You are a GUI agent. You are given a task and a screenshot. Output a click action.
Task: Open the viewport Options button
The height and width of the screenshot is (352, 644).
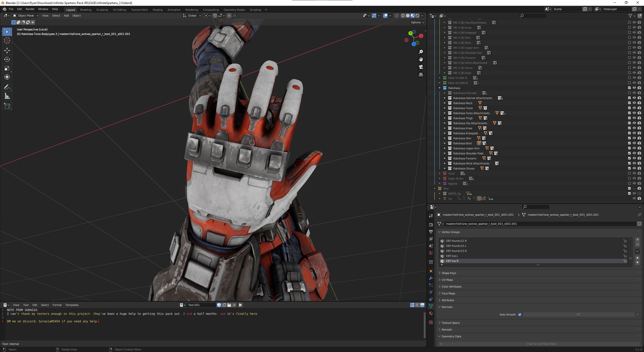pos(417,22)
